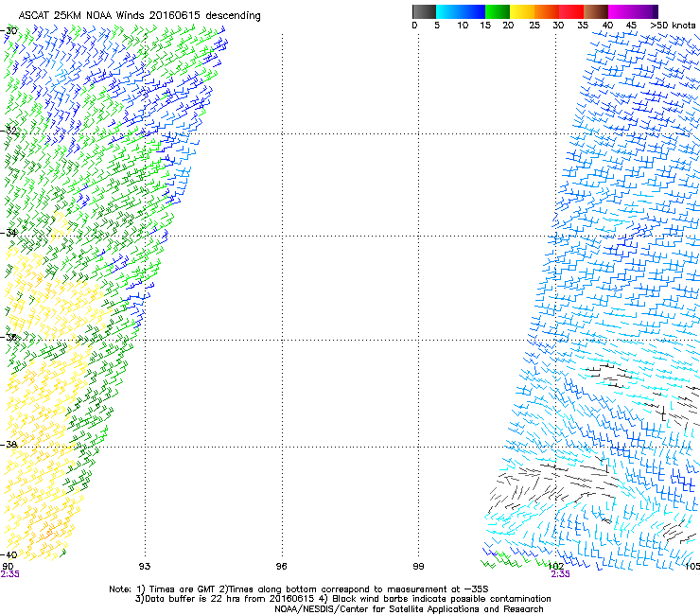Viewport: 700px width, 615px height.
Task: Click the latitude label '-40' on the left axis
Action: 9,554
